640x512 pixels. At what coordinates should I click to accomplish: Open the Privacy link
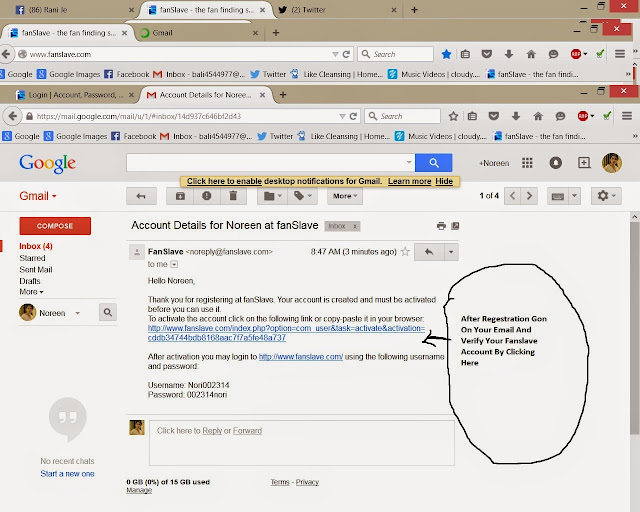pos(307,482)
